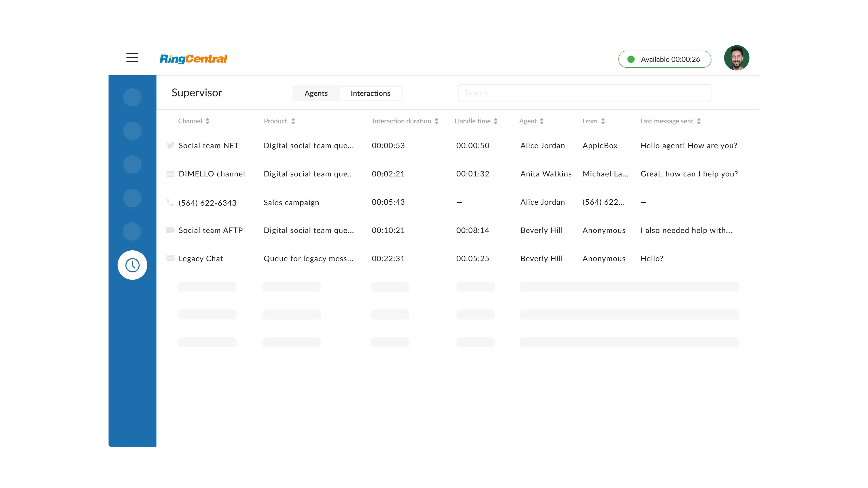Sort by Interaction duration column
868x488 pixels.
(405, 121)
